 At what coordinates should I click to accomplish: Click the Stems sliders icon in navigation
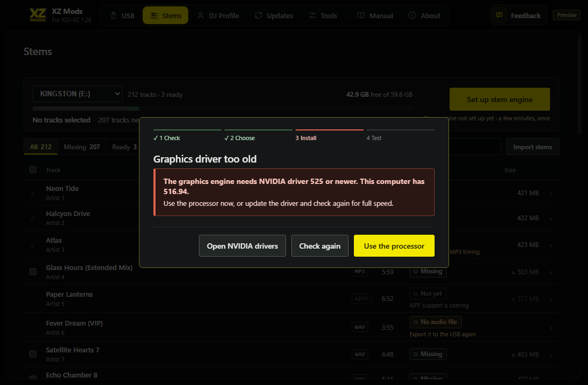[154, 16]
